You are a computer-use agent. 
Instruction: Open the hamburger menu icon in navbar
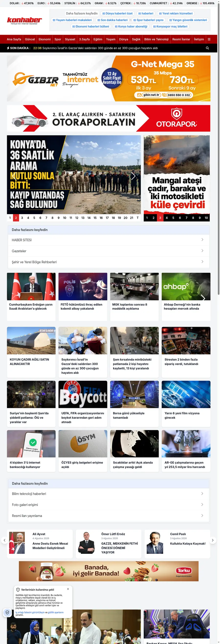pyautogui.click(x=209, y=39)
